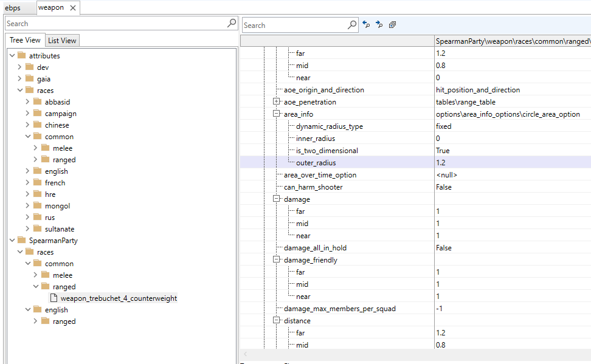Click the expand all nodes icon
The image size is (591, 364).
coord(392,24)
